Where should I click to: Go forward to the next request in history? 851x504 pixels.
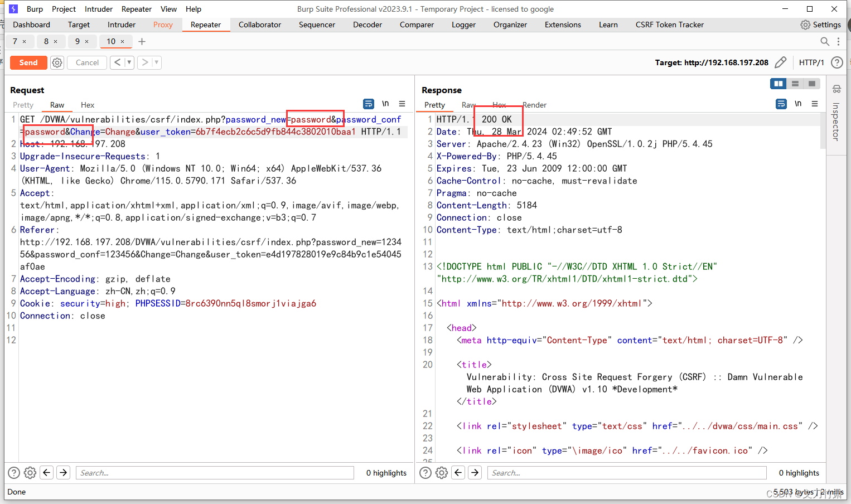point(144,62)
